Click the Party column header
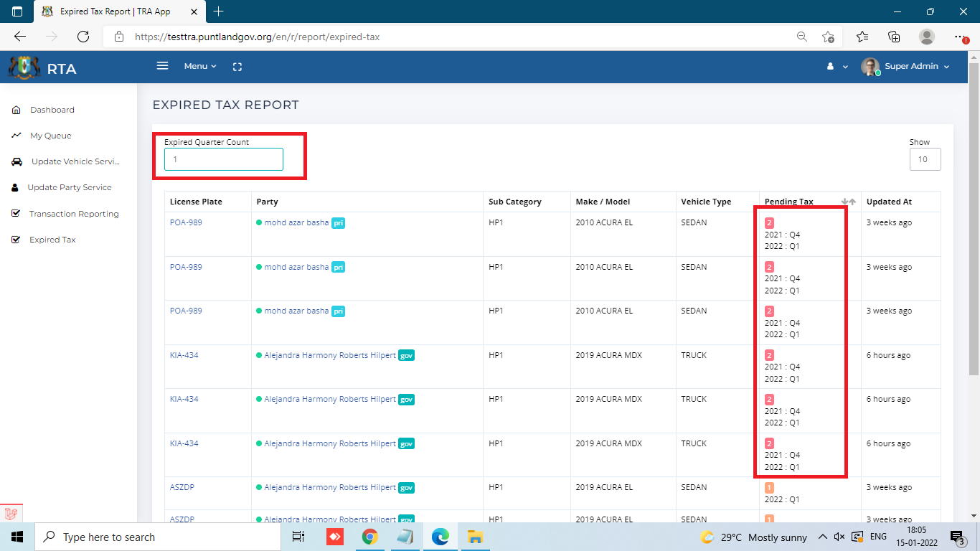The height and width of the screenshot is (551, 980). tap(267, 202)
